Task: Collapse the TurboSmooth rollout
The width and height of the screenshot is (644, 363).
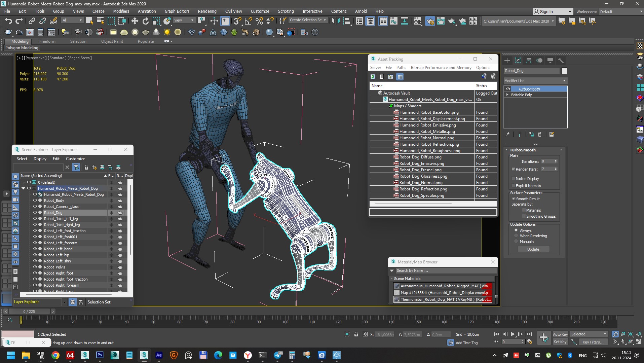Action: (507, 150)
